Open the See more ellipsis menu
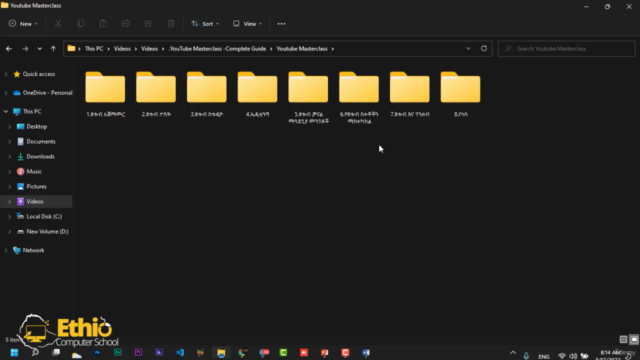Image resolution: width=640 pixels, height=360 pixels. (x=281, y=24)
